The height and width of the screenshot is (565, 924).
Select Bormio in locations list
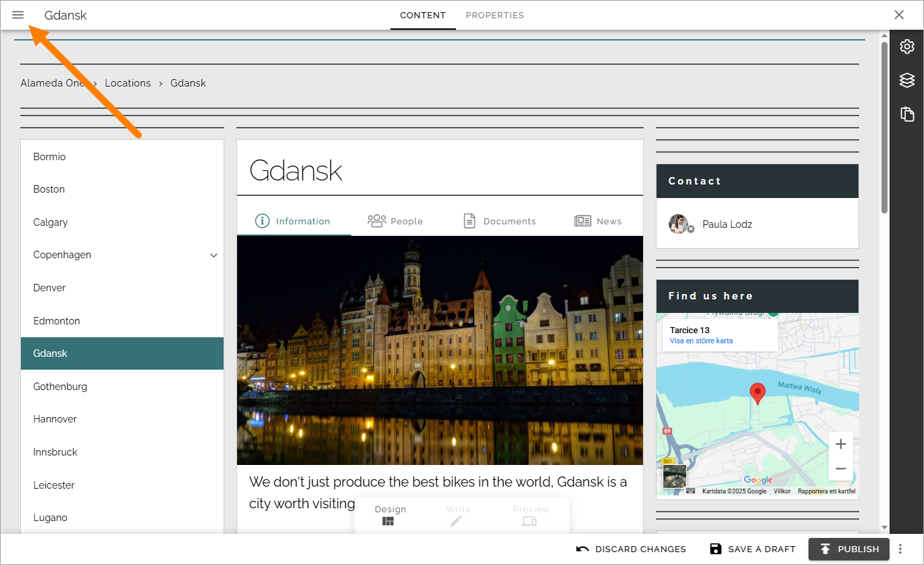click(122, 157)
